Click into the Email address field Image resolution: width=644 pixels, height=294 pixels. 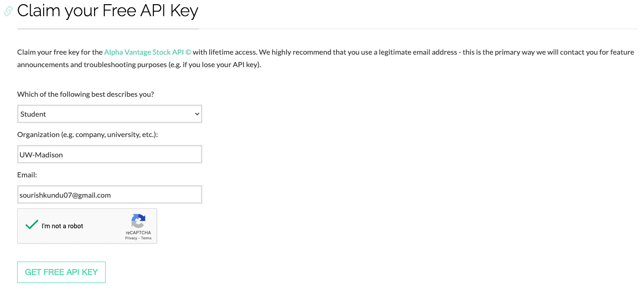point(109,195)
